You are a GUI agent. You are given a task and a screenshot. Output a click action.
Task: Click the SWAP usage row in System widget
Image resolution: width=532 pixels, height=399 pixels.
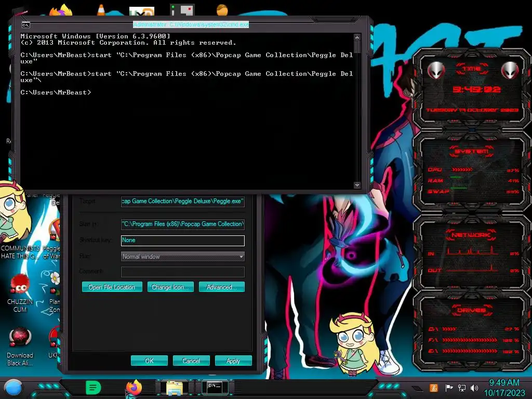(473, 191)
